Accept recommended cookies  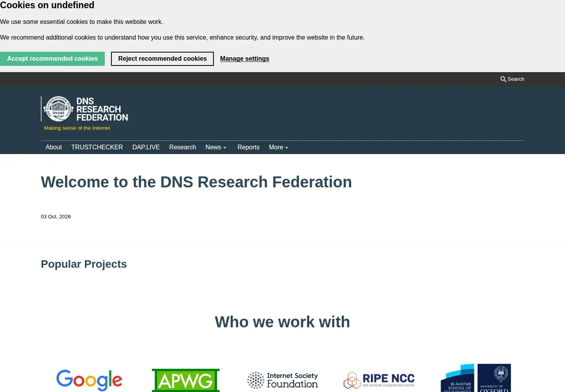click(52, 59)
